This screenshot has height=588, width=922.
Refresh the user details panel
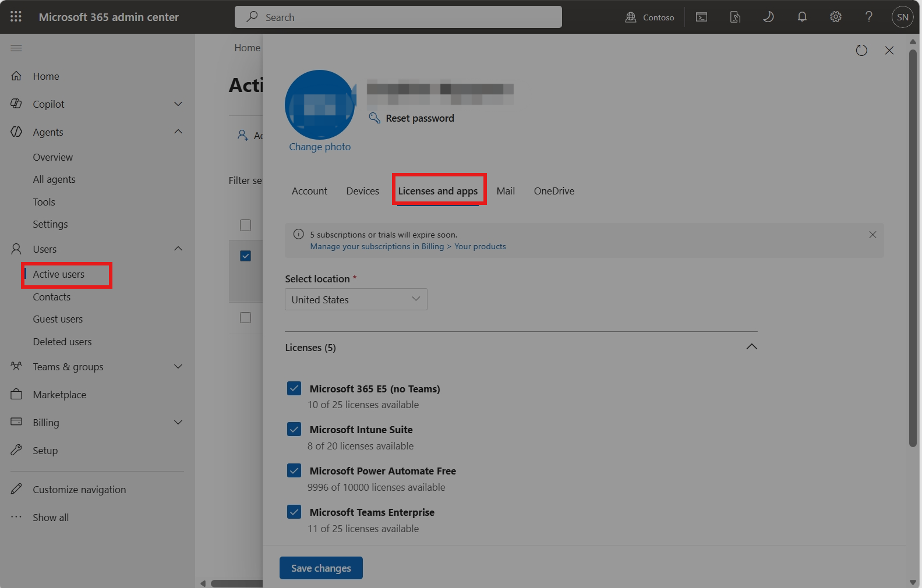[861, 51]
